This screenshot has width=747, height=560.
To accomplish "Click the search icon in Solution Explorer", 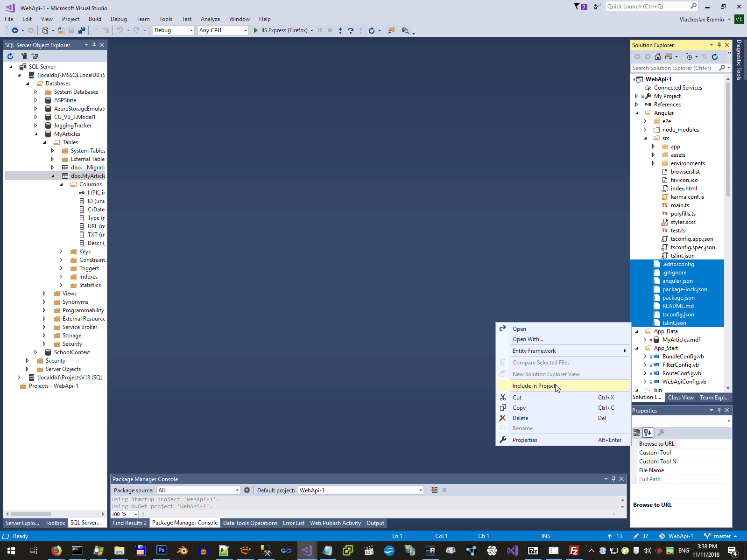I will click(x=722, y=68).
